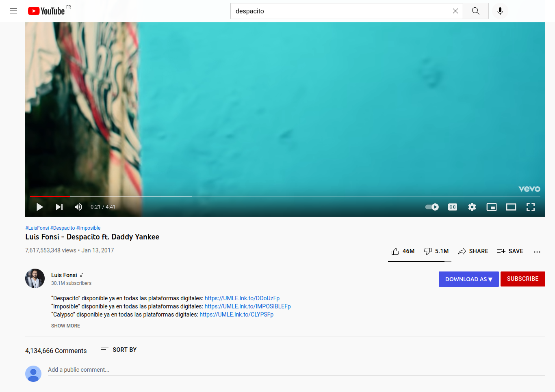Click the 7,617,553,348 views text
This screenshot has width=555, height=392.
tap(51, 250)
